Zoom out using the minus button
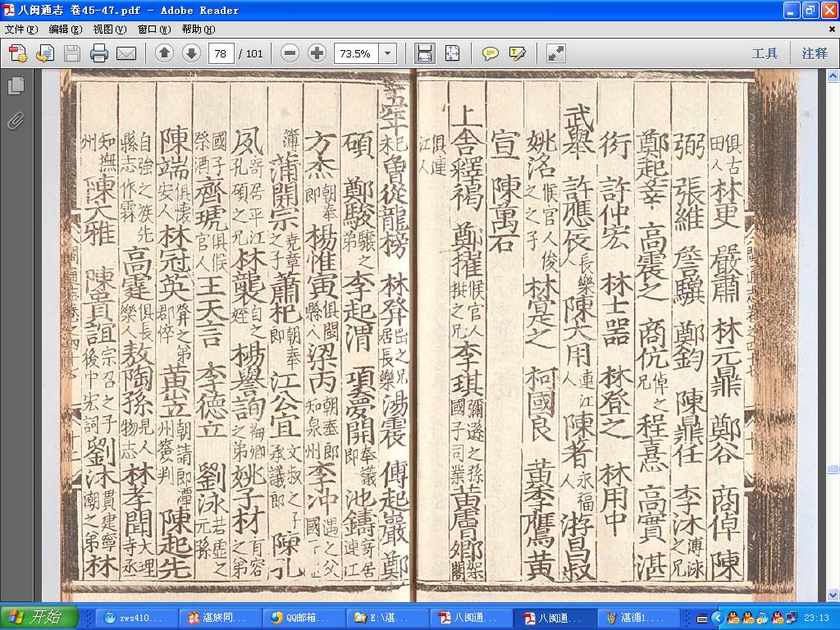 point(290,53)
